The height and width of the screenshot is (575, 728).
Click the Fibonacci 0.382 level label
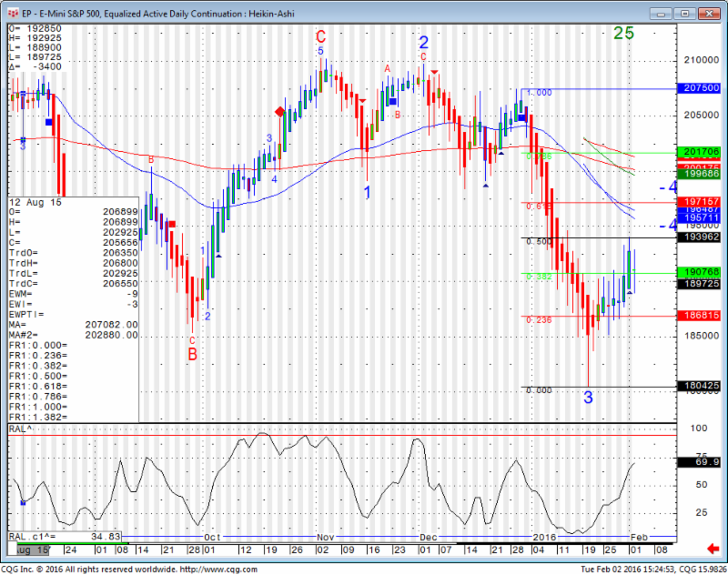(x=539, y=277)
